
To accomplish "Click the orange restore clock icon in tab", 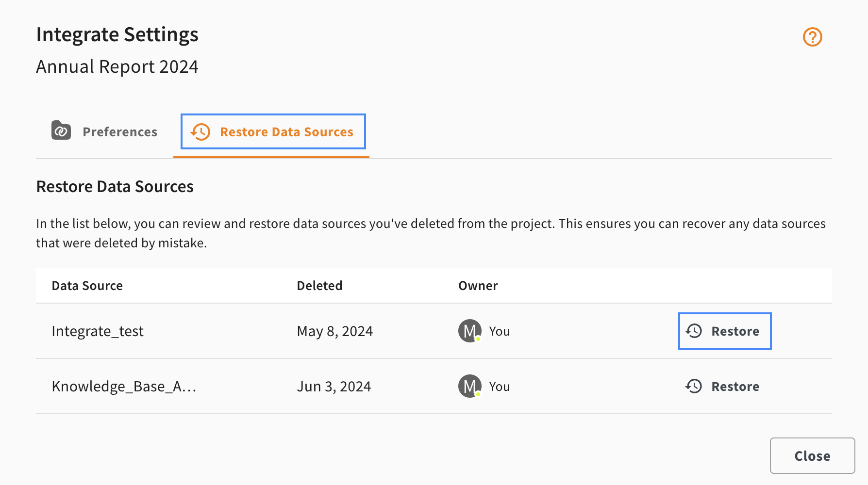I will coord(200,131).
